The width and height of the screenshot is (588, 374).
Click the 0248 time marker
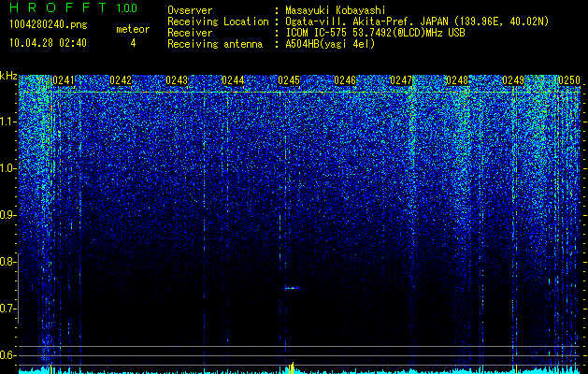[x=457, y=80]
